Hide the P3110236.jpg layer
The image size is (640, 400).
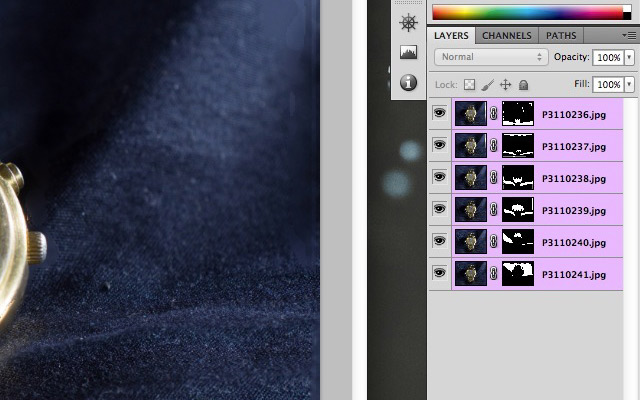click(440, 113)
